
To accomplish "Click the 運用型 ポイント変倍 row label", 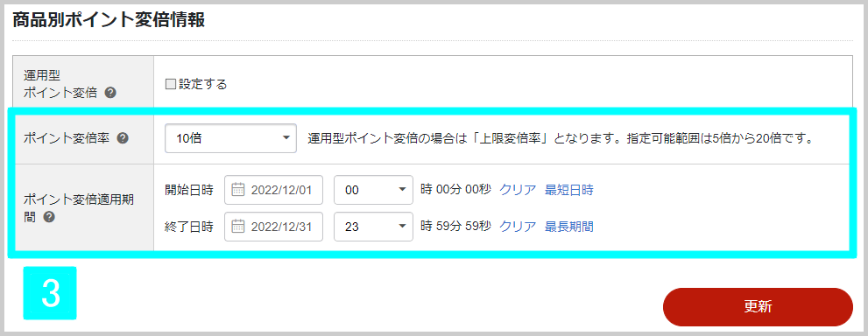I will click(60, 84).
